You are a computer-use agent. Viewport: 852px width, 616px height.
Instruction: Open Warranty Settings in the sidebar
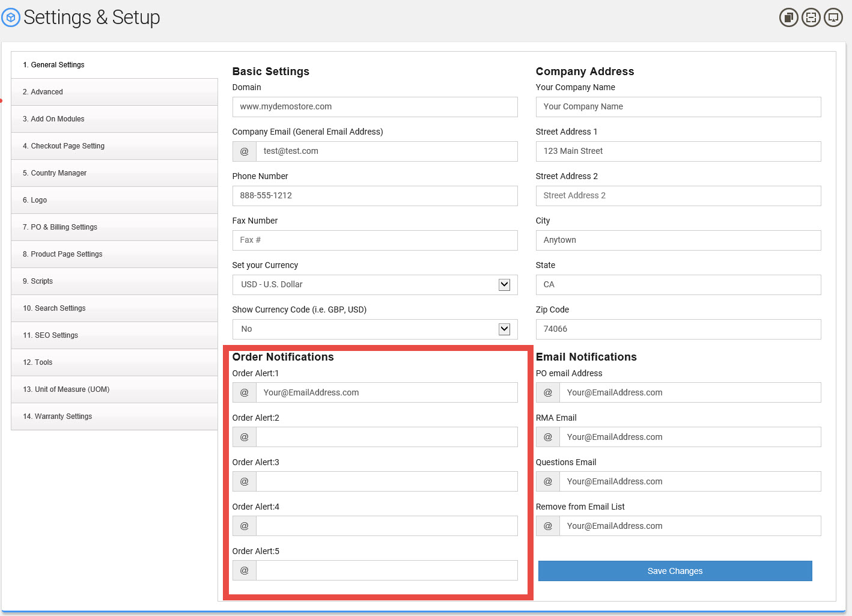tap(114, 416)
